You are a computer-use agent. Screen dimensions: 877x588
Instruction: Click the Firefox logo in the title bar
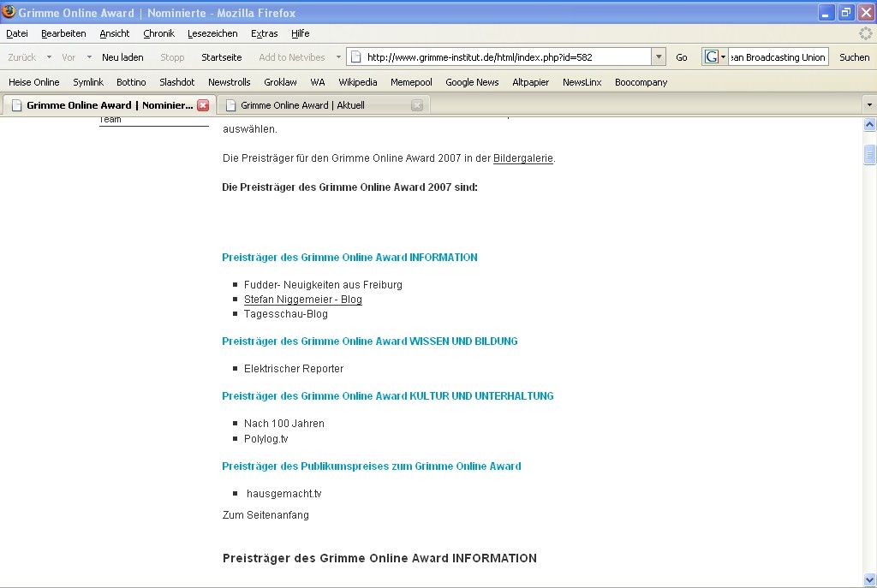pyautogui.click(x=9, y=11)
